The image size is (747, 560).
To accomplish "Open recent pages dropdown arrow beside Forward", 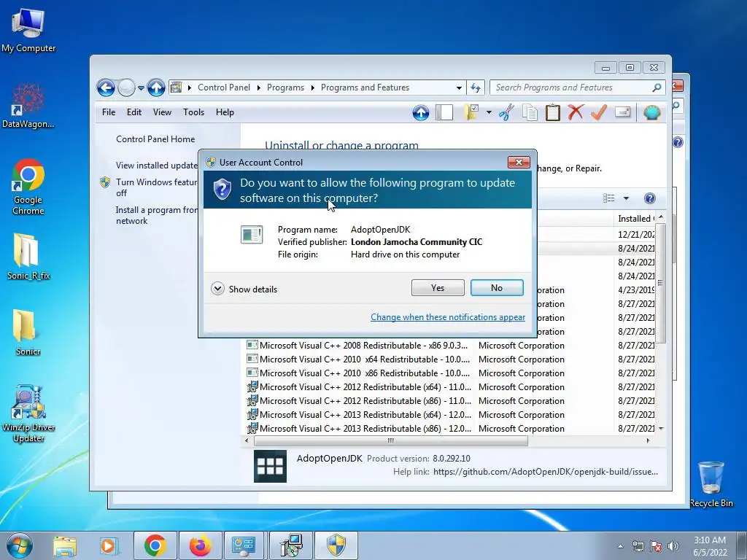I will pyautogui.click(x=141, y=88).
